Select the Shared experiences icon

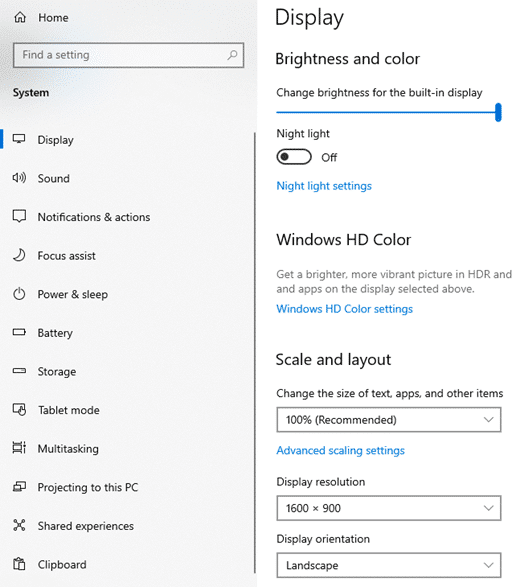pyautogui.click(x=19, y=525)
